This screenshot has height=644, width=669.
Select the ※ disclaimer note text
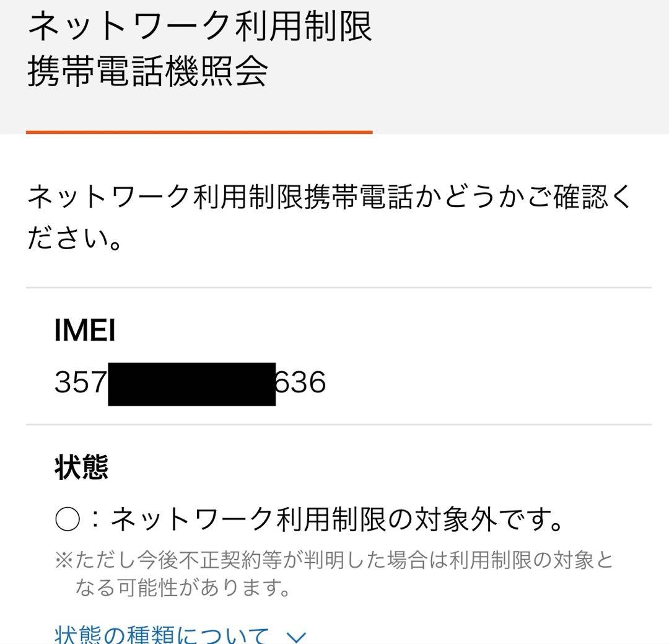[328, 573]
